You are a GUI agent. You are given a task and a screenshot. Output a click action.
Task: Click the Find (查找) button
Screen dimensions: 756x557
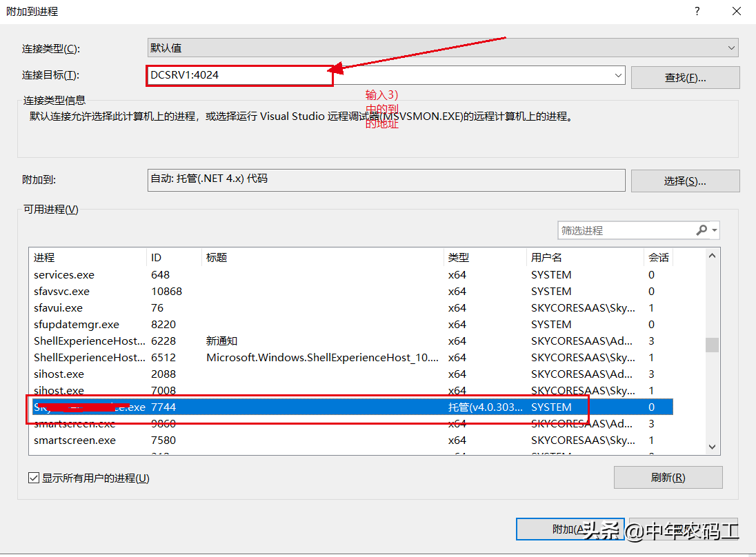tap(685, 78)
